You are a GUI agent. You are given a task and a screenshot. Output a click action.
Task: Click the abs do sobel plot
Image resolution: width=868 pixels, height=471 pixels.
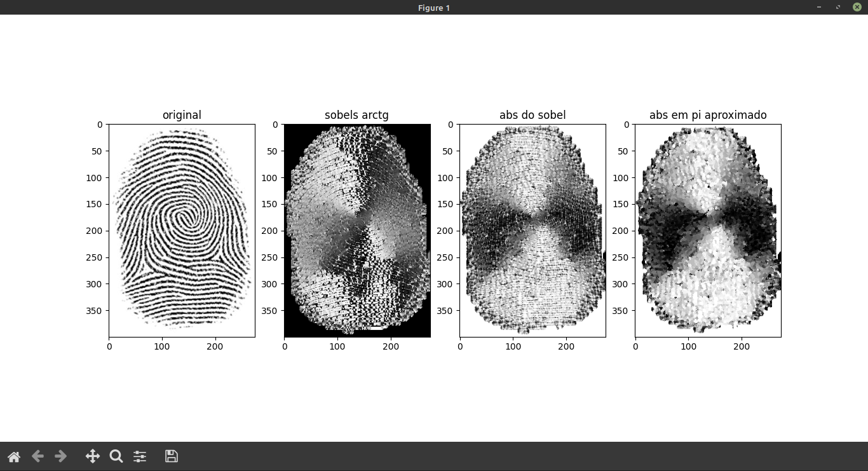coord(532,230)
